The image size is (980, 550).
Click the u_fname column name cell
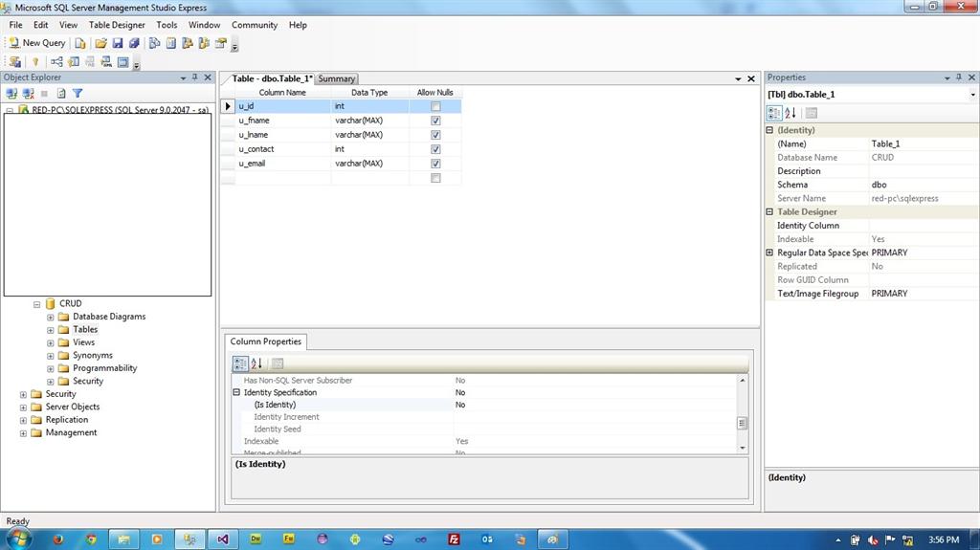coord(283,121)
